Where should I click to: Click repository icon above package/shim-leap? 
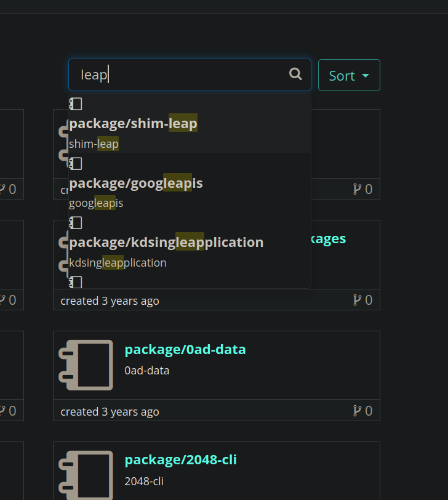click(x=76, y=104)
